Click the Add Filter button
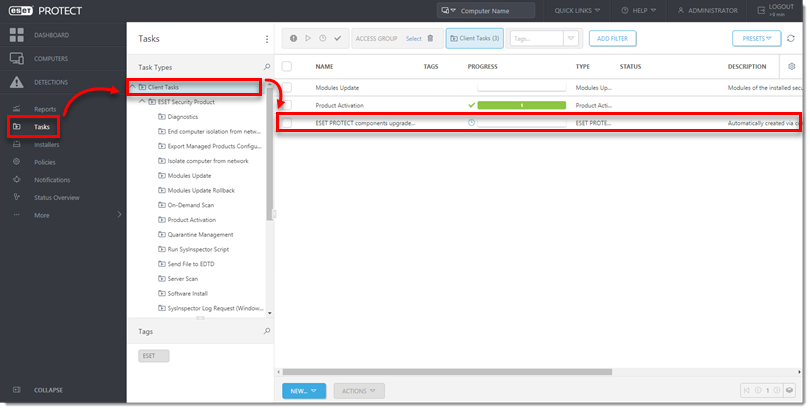The width and height of the screenshot is (810, 410). (612, 39)
